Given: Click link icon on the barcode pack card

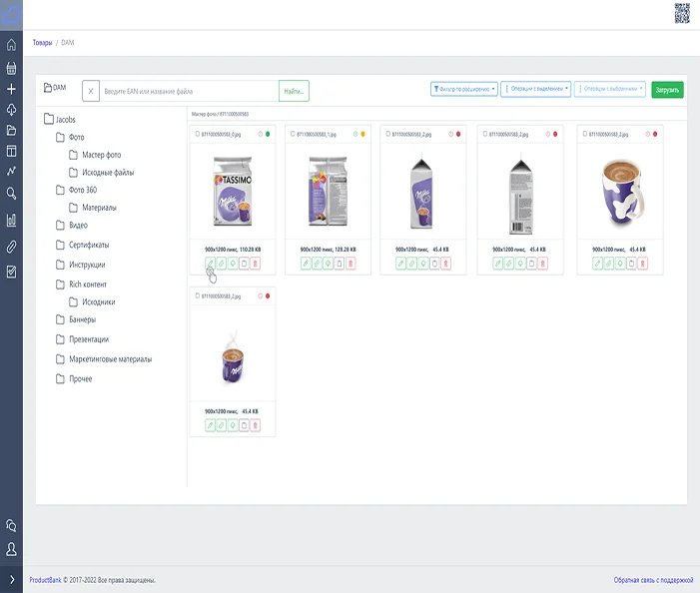Looking at the screenshot, I should click(x=509, y=264).
